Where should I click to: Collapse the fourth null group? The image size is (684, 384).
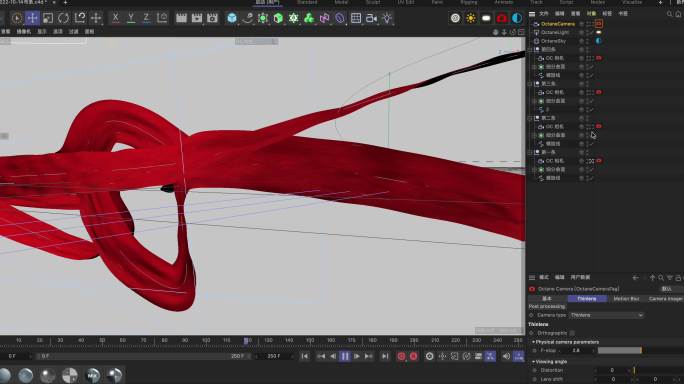click(x=530, y=152)
